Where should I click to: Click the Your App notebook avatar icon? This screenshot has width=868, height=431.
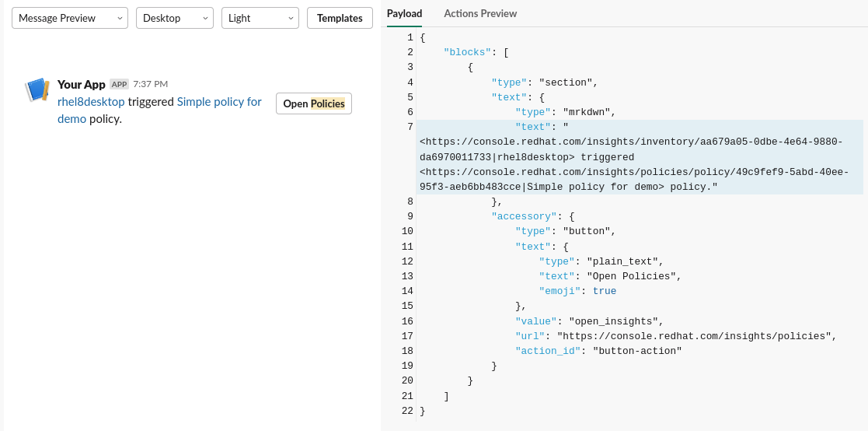pyautogui.click(x=37, y=90)
